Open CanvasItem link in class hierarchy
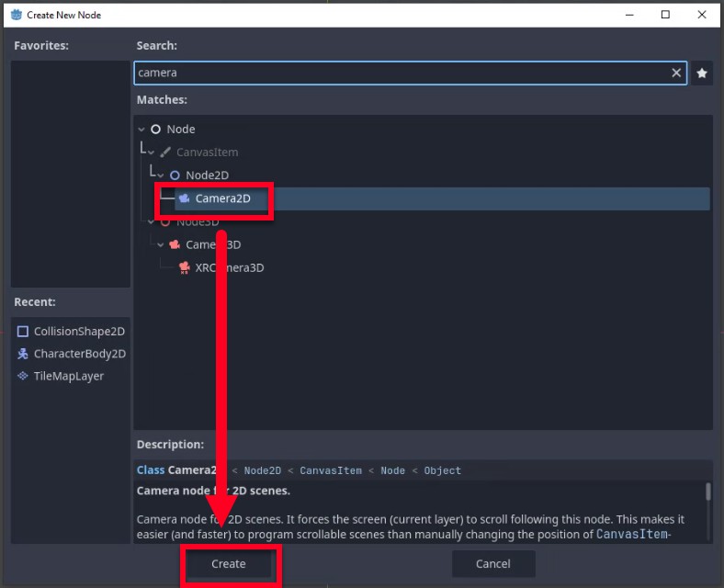The width and height of the screenshot is (724, 588). (x=331, y=470)
